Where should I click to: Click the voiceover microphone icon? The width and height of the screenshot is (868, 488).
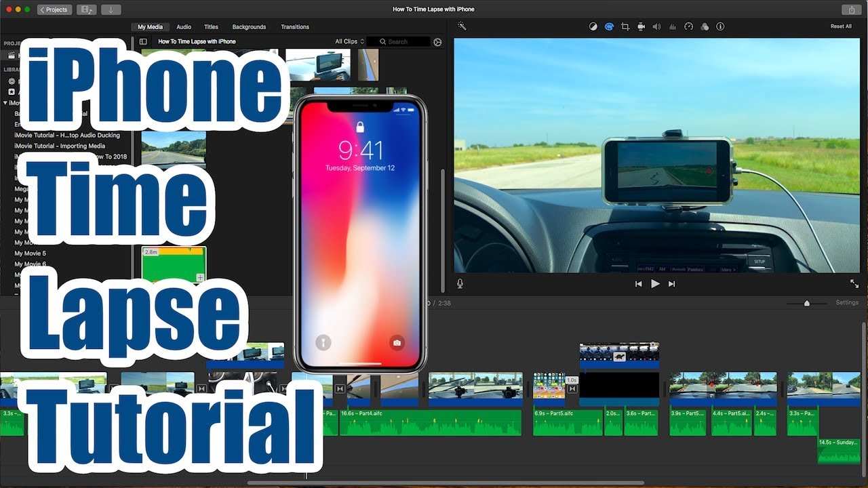click(x=460, y=283)
